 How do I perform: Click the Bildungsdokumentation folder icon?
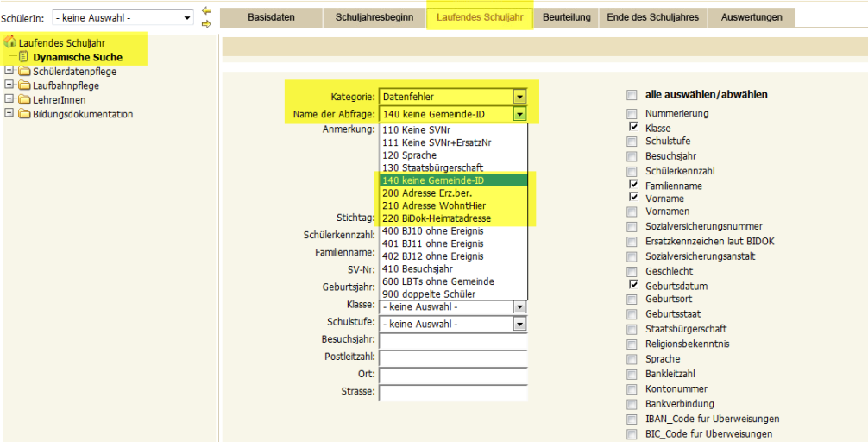click(x=24, y=114)
